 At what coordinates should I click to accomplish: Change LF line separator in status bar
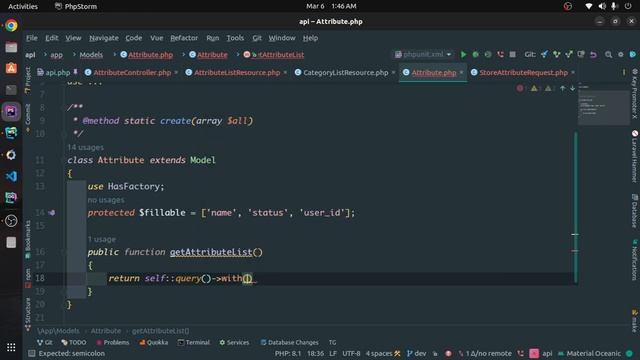coord(333,353)
